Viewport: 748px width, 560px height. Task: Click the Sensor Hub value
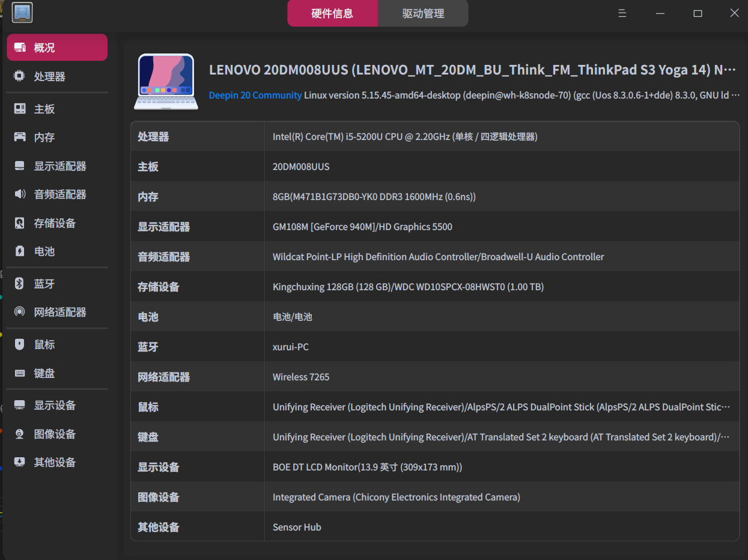(x=297, y=527)
